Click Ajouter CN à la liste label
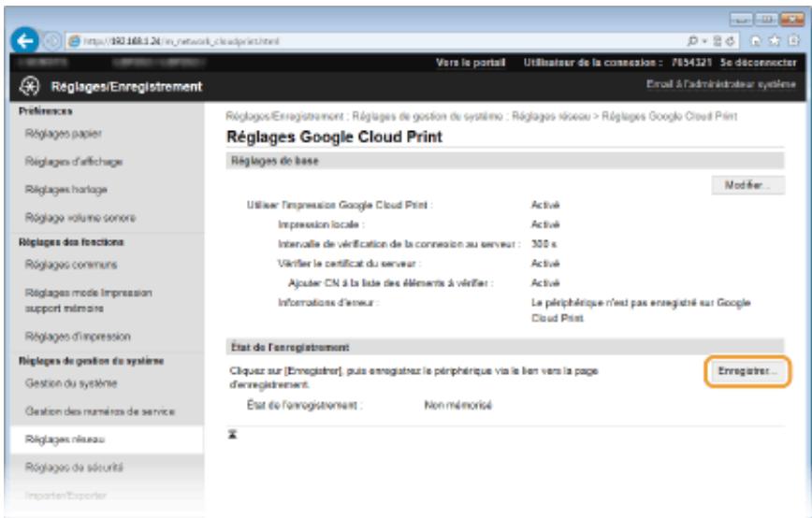 click(x=390, y=283)
